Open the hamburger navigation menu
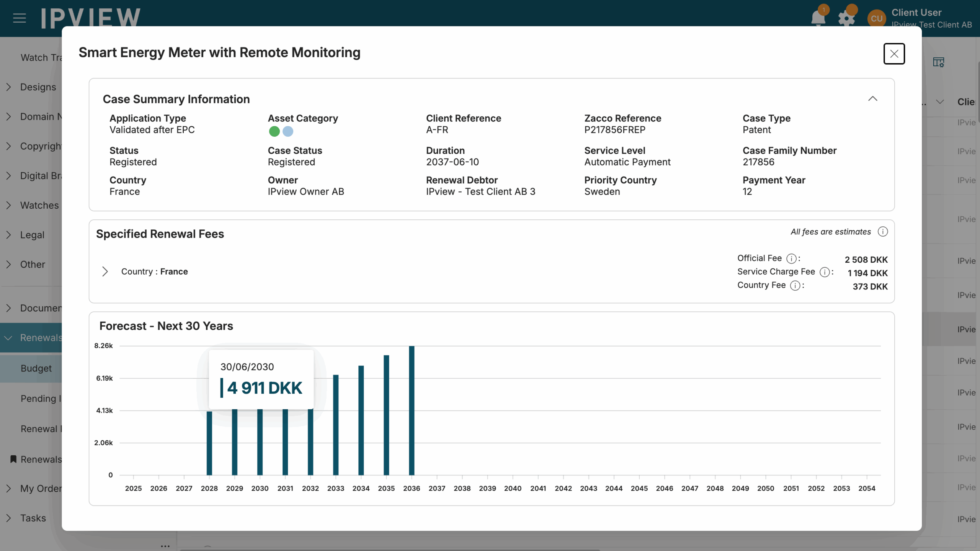This screenshot has width=980, height=551. pyautogui.click(x=19, y=18)
